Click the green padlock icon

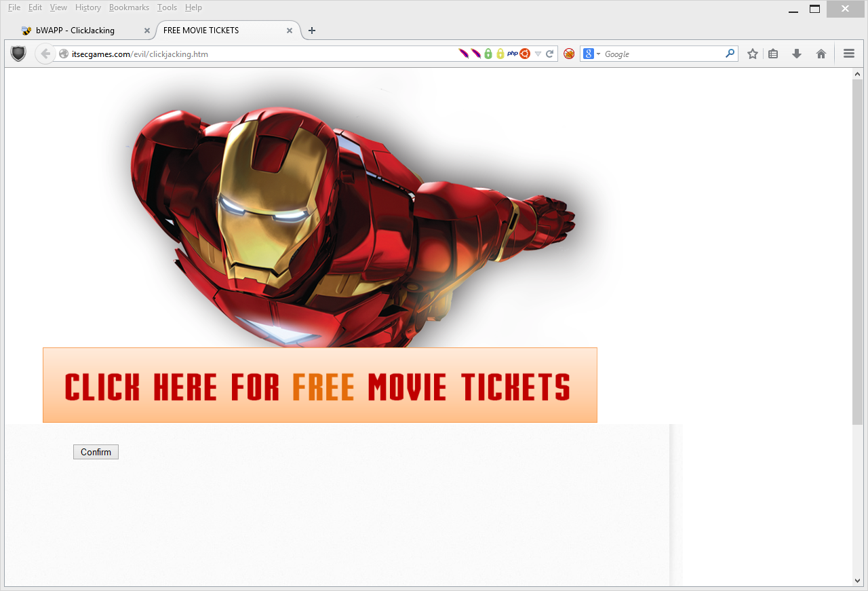[x=488, y=54]
